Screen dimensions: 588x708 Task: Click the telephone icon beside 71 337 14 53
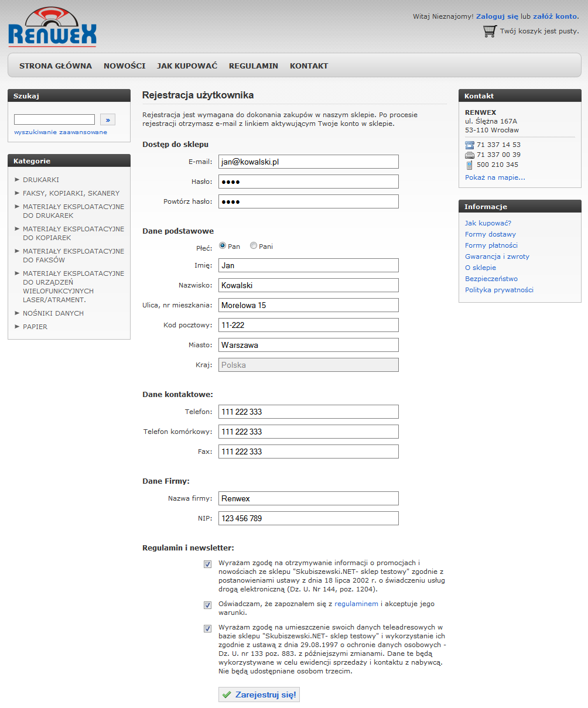tap(470, 145)
